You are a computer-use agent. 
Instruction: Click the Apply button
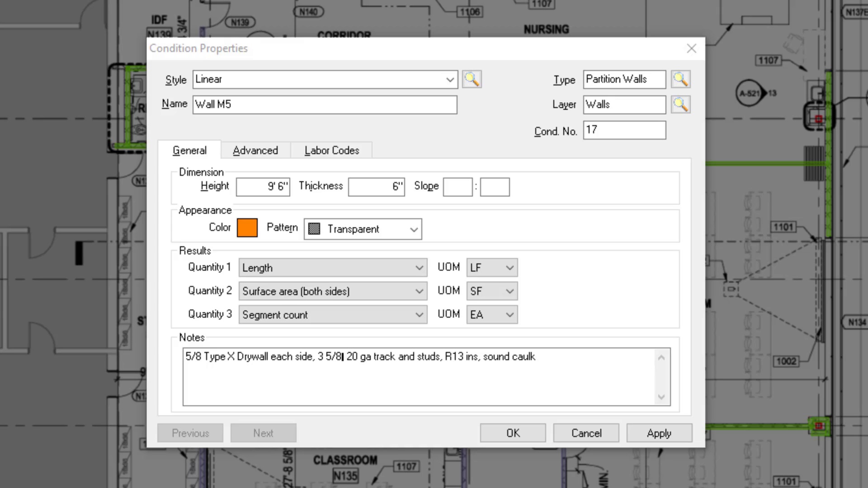(x=659, y=433)
